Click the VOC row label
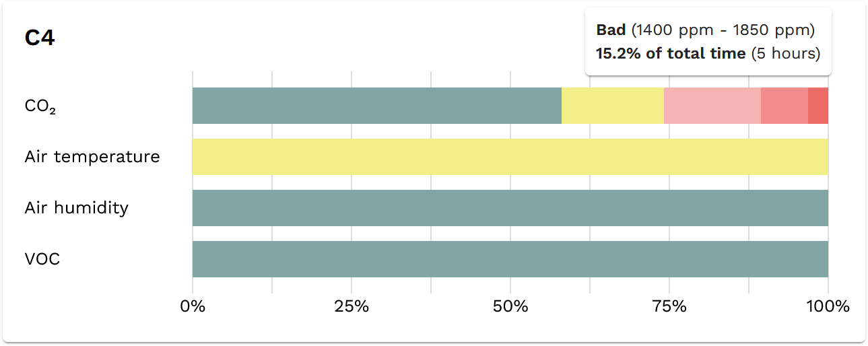This screenshot has height=346, width=868. [42, 258]
